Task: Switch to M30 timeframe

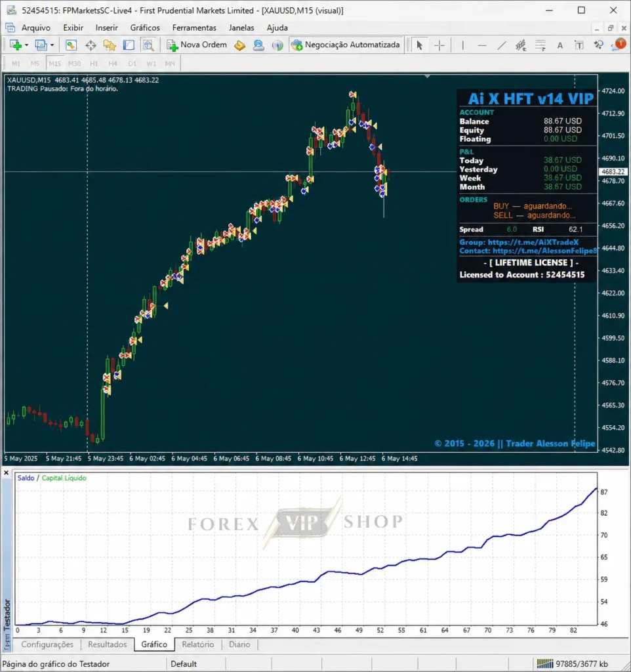Action: point(74,64)
